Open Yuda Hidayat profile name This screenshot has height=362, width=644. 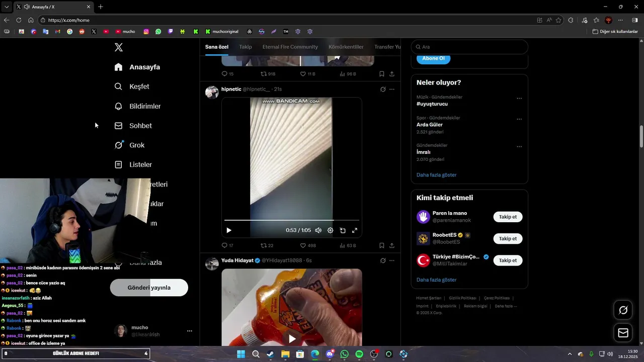click(237, 260)
